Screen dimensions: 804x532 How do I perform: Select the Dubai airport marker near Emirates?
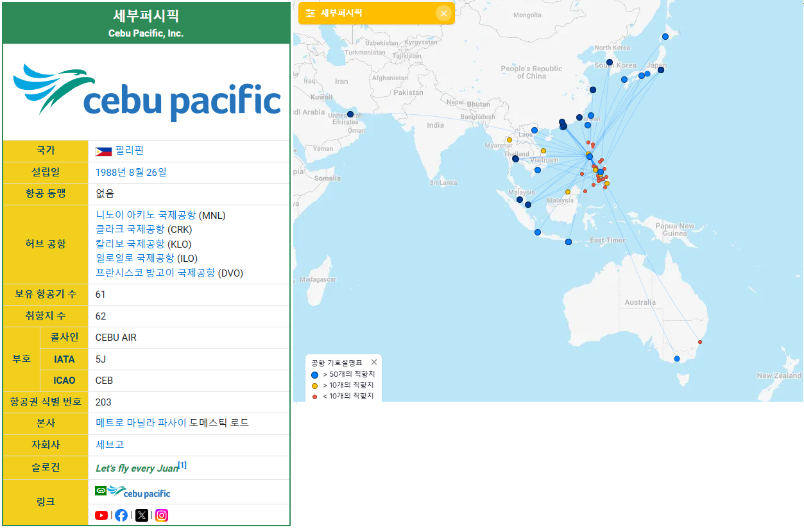(350, 114)
